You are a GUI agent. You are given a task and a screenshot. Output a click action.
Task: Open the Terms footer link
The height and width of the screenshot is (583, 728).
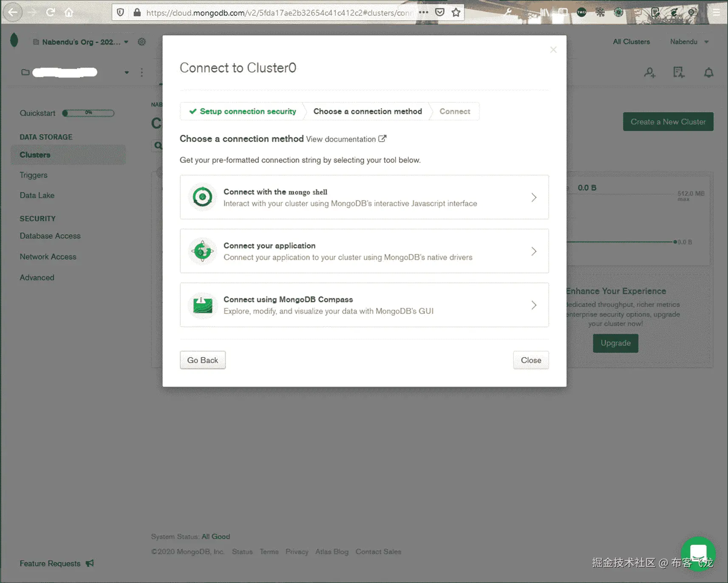coord(269,552)
